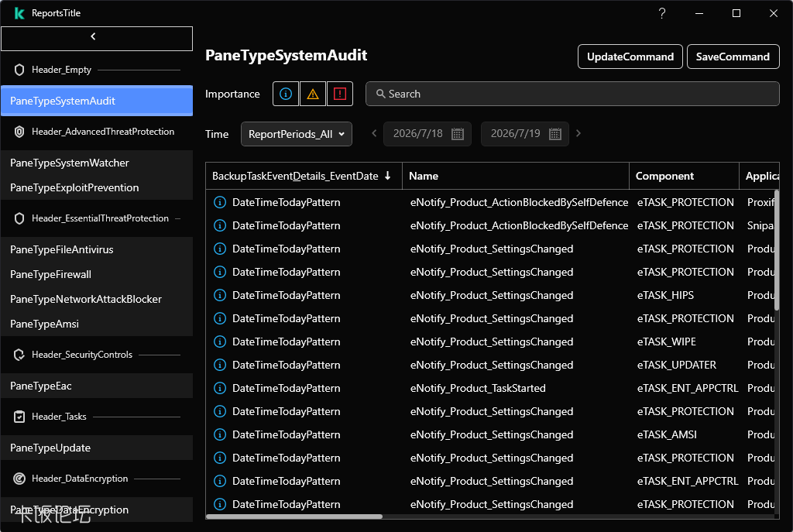Image resolution: width=793 pixels, height=532 pixels.
Task: Open PaneTypeEac report
Action: [97, 386]
